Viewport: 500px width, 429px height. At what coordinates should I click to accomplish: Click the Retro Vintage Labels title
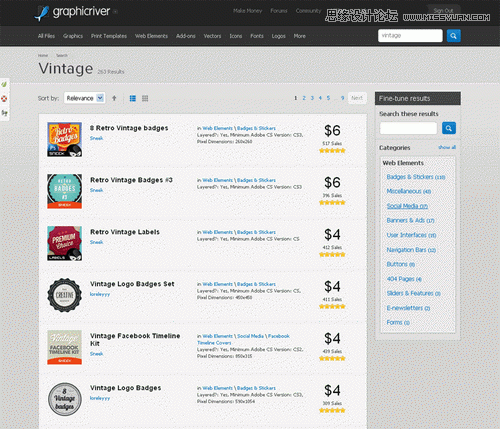[125, 232]
